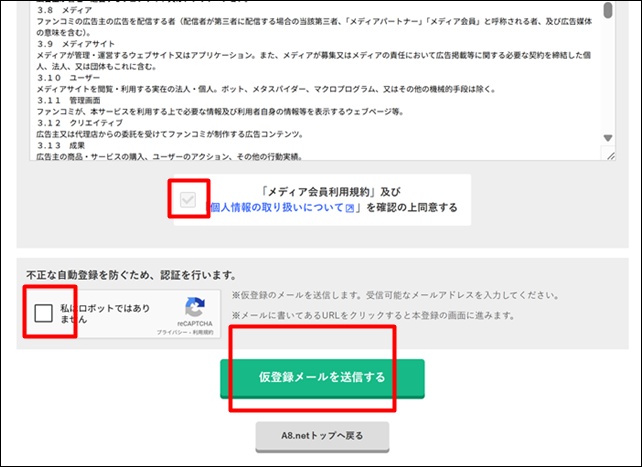Viewport: 642px width, 467px height.
Task: Tick the reCAPTCHA 私はロボットではありません checkbox
Action: point(44,314)
